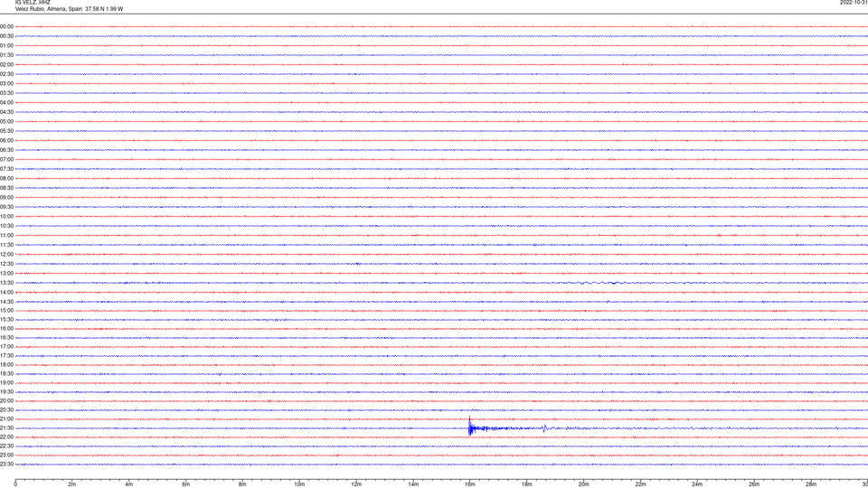Select the 21:30 time row label
Viewport: 868px width, 488px height.
pos(6,428)
